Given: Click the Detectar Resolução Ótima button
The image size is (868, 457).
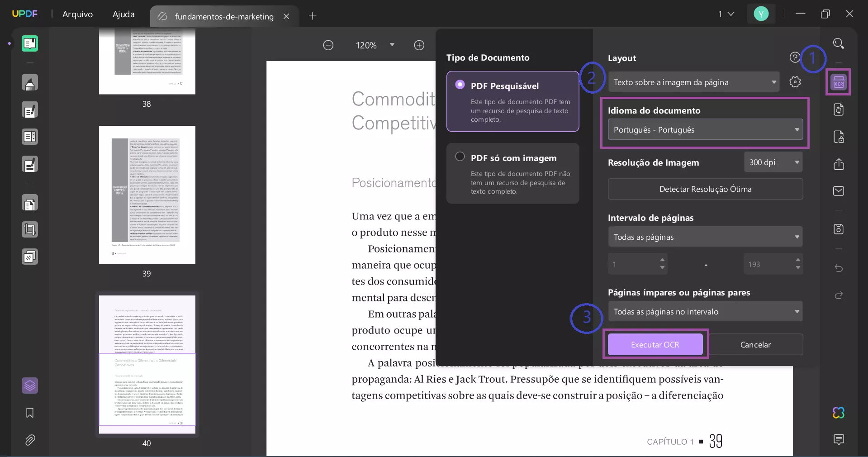Looking at the screenshot, I should tap(705, 189).
